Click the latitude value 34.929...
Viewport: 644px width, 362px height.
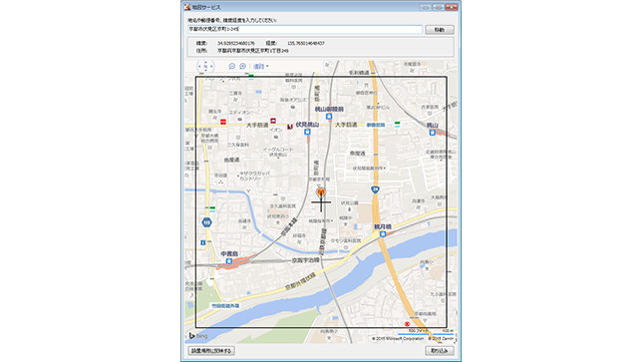tap(236, 43)
